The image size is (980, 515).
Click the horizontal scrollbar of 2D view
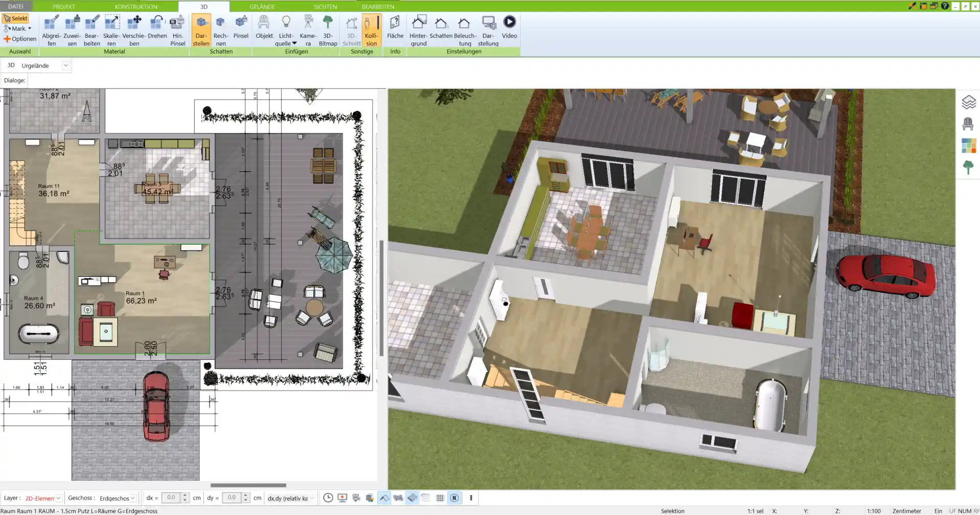coord(248,485)
